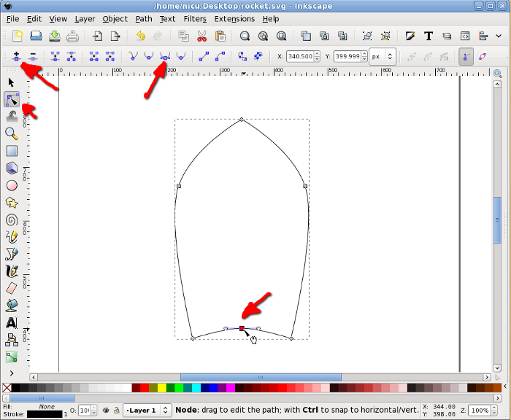The image size is (511, 420).
Task: Click the None (X) swatch
Action: pos(7,388)
